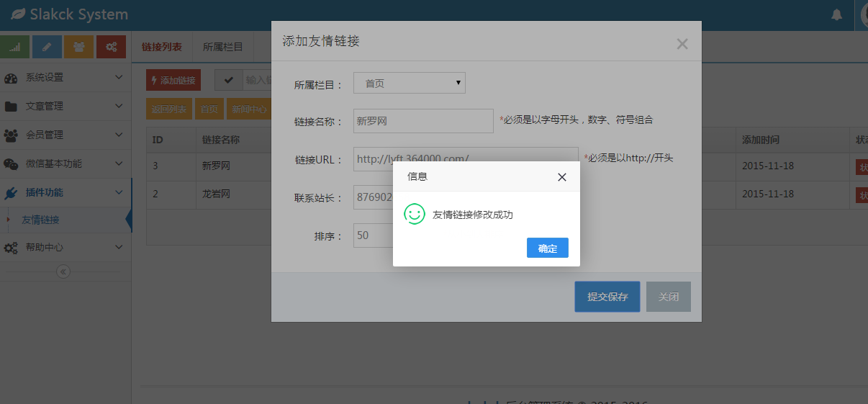Image resolution: width=868 pixels, height=404 pixels.
Task: Select the 链接列表 tab
Action: pyautogui.click(x=162, y=48)
